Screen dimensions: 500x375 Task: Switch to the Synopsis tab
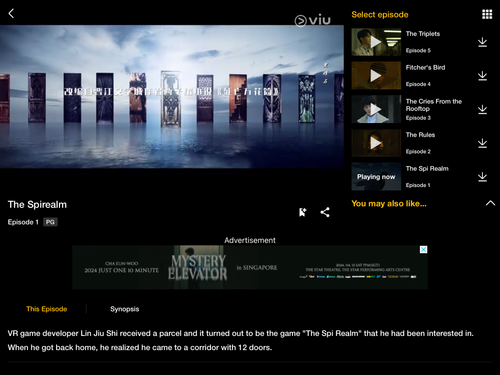point(125,309)
